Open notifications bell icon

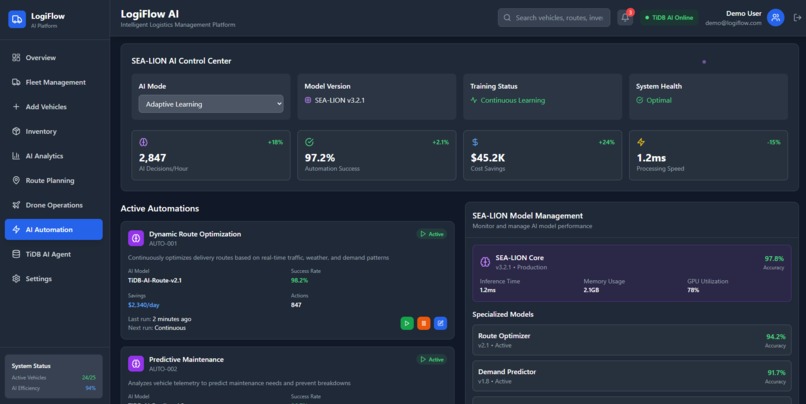pyautogui.click(x=625, y=17)
